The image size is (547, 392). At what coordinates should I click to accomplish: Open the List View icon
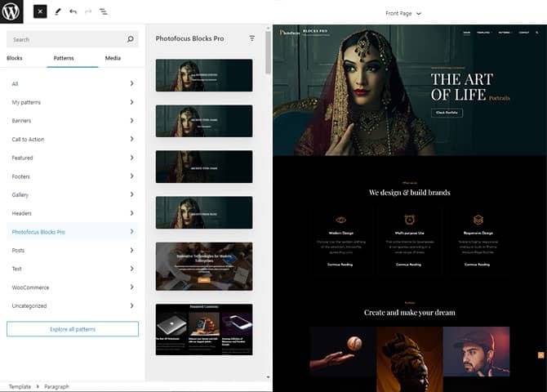[x=104, y=12]
